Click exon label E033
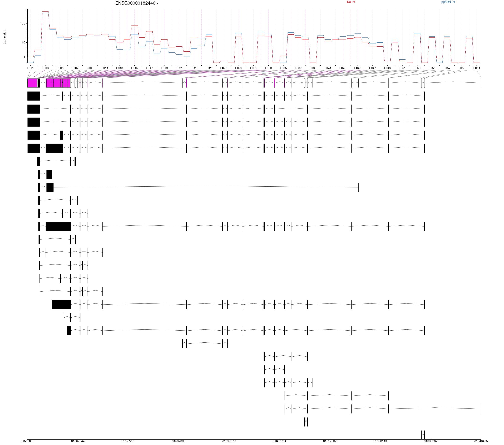The width and height of the screenshot is (504, 445). [x=268, y=68]
